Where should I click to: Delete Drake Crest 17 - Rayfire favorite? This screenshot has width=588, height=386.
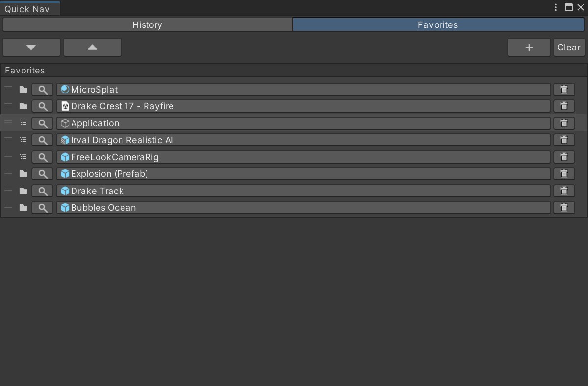(564, 106)
